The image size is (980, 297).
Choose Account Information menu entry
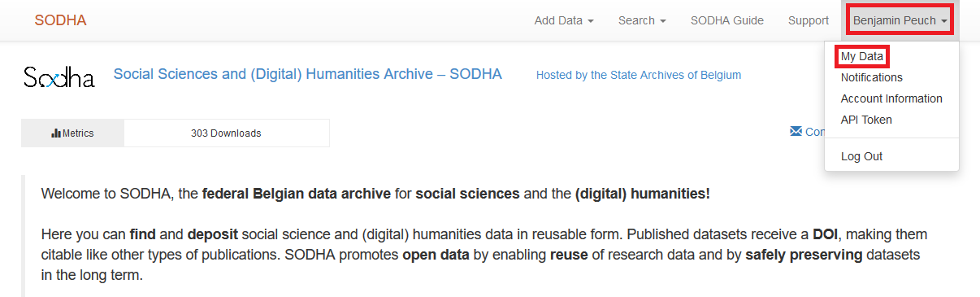pos(891,98)
